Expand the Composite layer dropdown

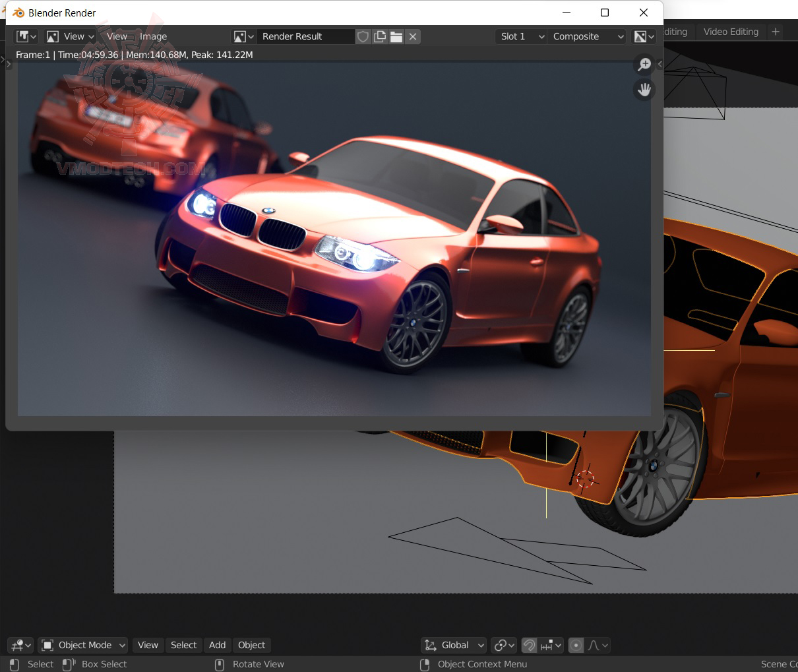pos(587,36)
